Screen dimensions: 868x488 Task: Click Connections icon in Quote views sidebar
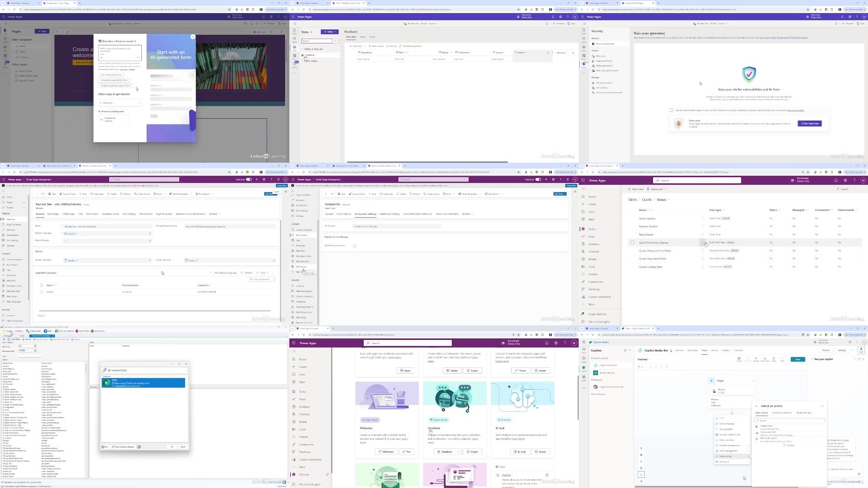583,282
